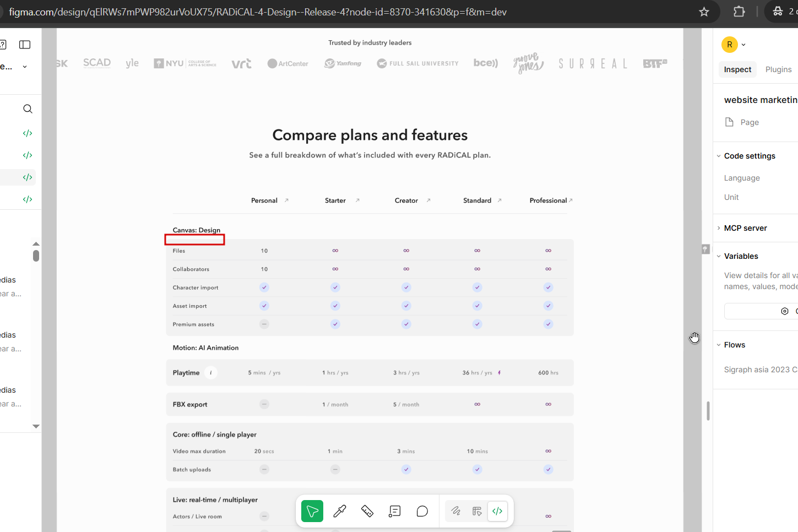The height and width of the screenshot is (532, 798).
Task: Select the 'Video max duration' row label
Action: 199,452
